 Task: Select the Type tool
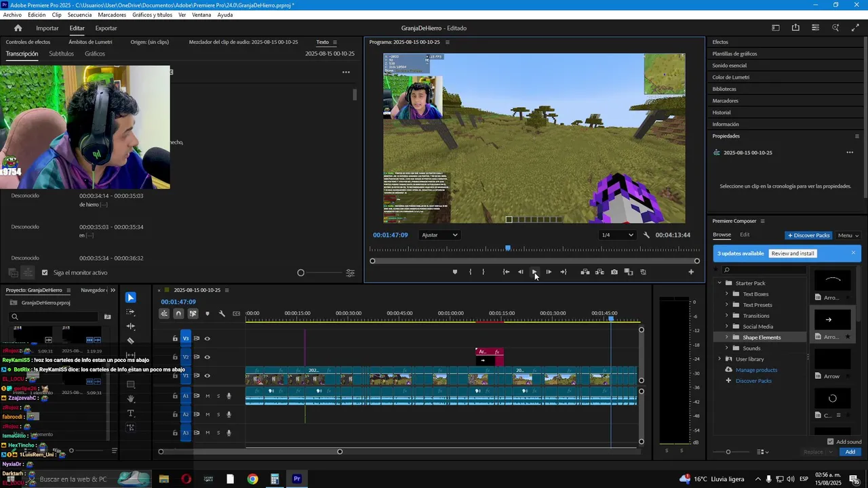coord(131,413)
